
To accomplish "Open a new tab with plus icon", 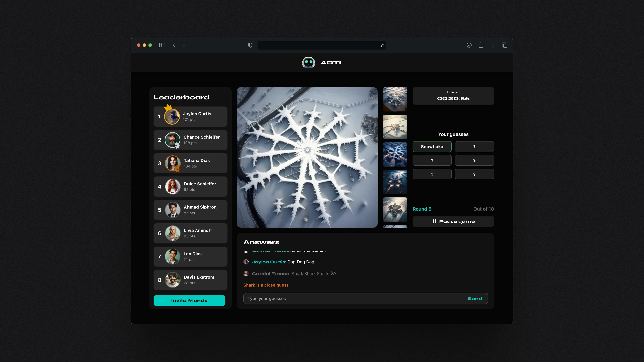I will click(x=493, y=45).
